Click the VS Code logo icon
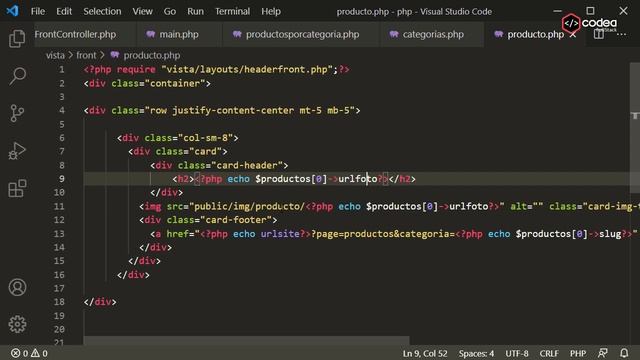This screenshot has height=360, width=640. tap(12, 11)
